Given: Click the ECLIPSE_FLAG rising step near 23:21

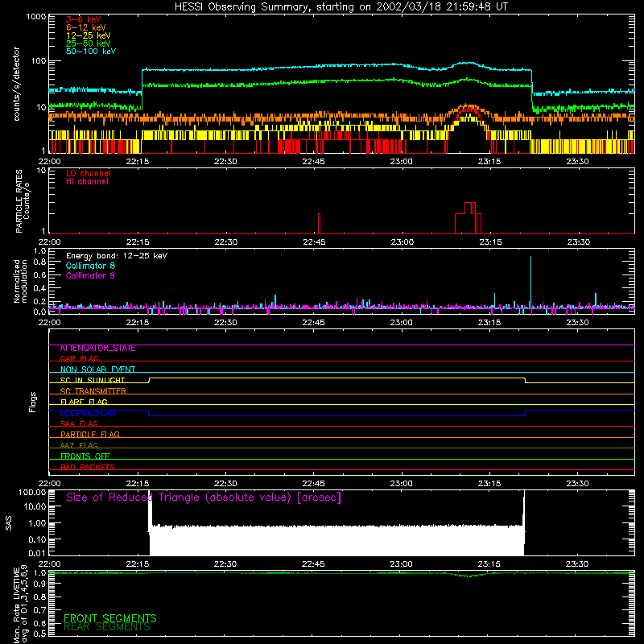Looking at the screenshot, I should point(526,413).
